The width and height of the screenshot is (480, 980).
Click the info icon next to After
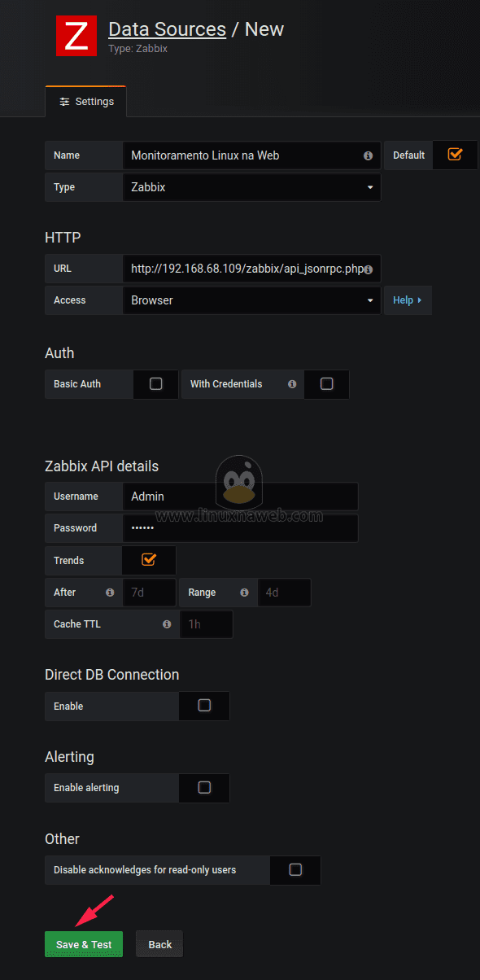pyautogui.click(x=110, y=593)
